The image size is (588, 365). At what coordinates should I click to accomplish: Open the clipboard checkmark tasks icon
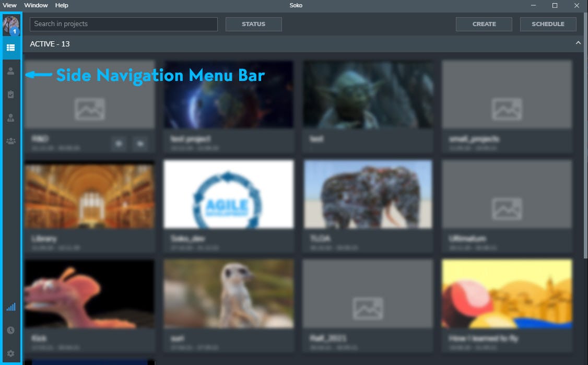(x=11, y=94)
